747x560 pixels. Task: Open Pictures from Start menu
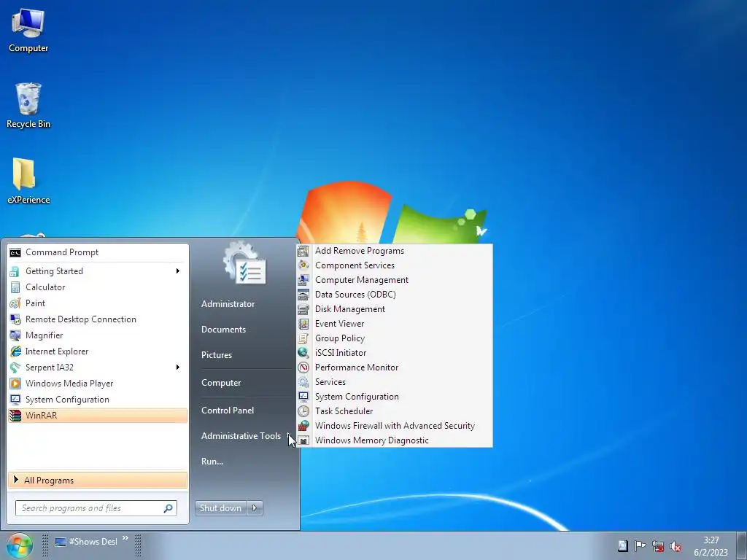pyautogui.click(x=216, y=355)
